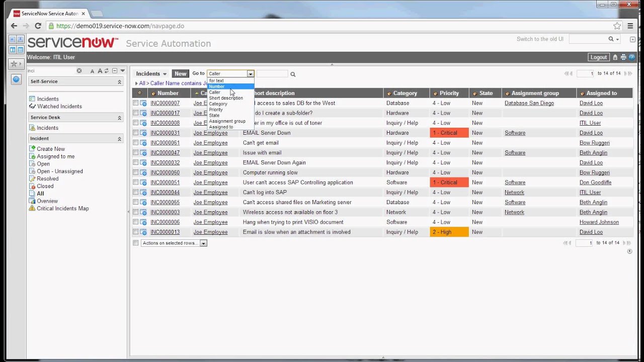Collapse the Self-Service section
This screenshot has height=362, width=644.
tap(120, 81)
